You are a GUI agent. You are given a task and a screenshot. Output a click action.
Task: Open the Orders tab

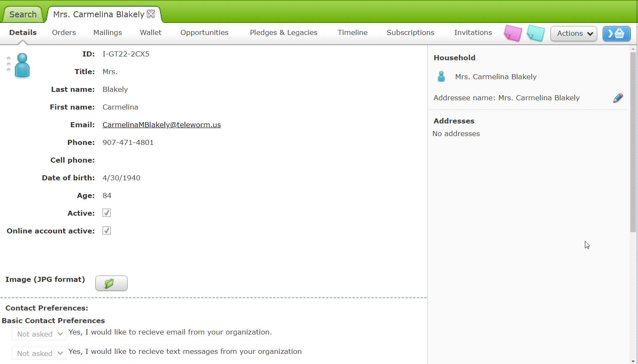click(64, 32)
